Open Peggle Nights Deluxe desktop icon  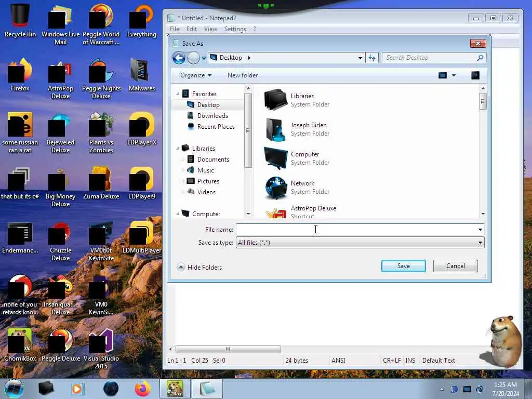coord(101,79)
